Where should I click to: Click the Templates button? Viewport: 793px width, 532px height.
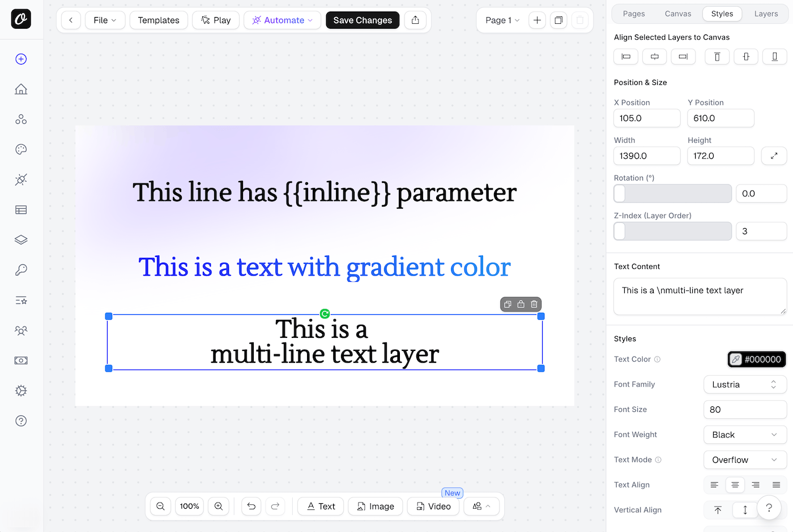point(159,20)
